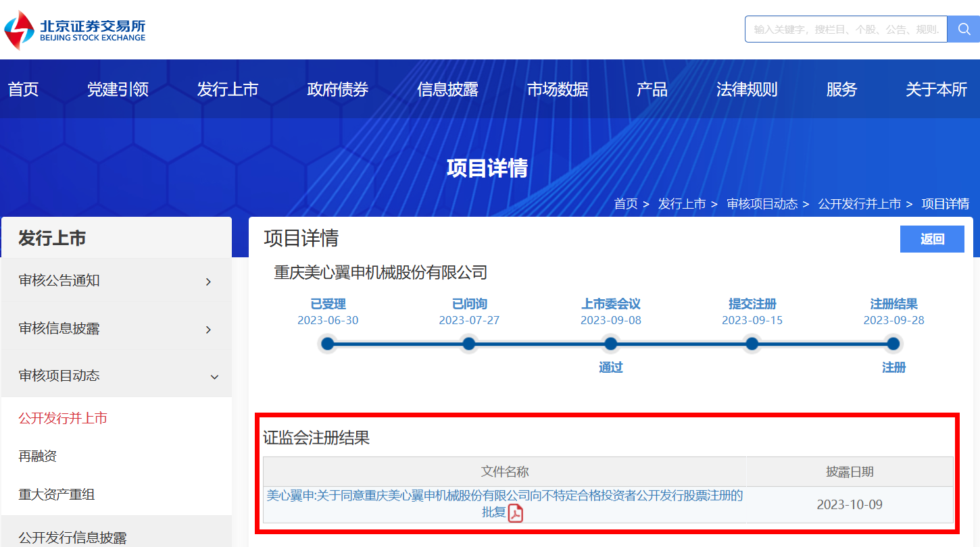
Task: Select 审核公告通知 in the sidebar
Action: pos(59,281)
